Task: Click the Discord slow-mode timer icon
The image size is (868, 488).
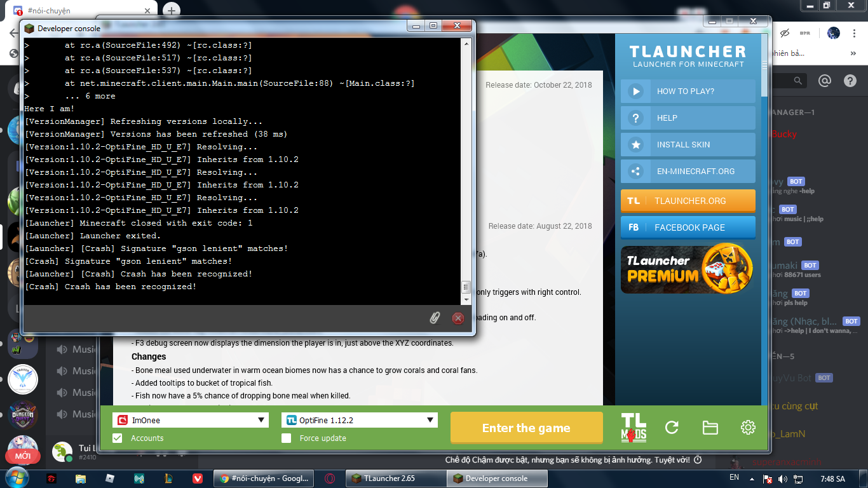Action: click(x=698, y=459)
